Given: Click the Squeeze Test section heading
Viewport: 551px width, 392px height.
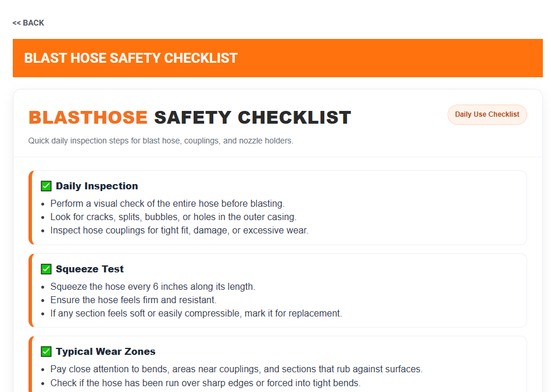Looking at the screenshot, I should tap(90, 269).
